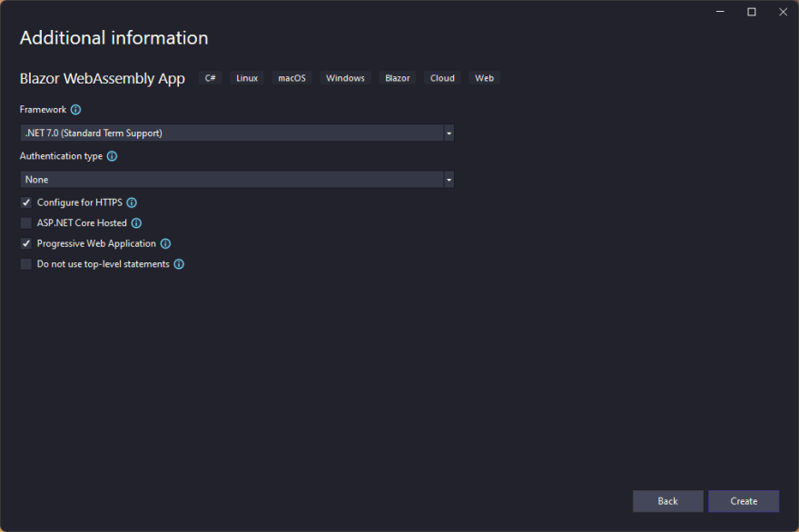The image size is (799, 532).
Task: Click the Cloud tag
Action: [442, 78]
